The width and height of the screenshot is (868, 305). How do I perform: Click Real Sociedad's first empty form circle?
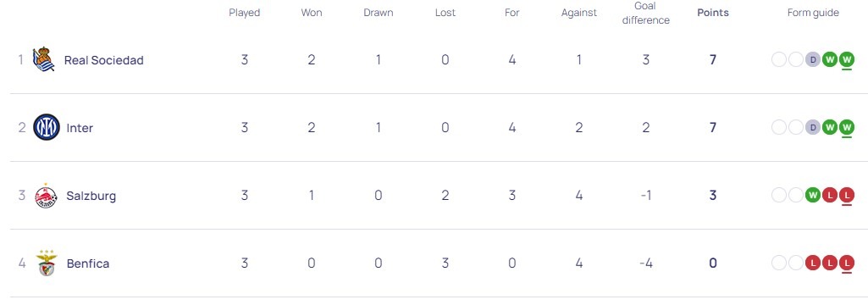(x=779, y=60)
